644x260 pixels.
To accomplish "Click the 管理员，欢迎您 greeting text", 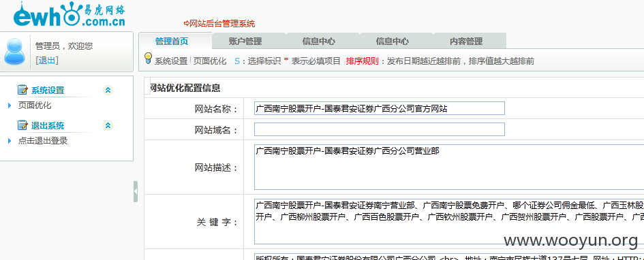I will (64, 46).
